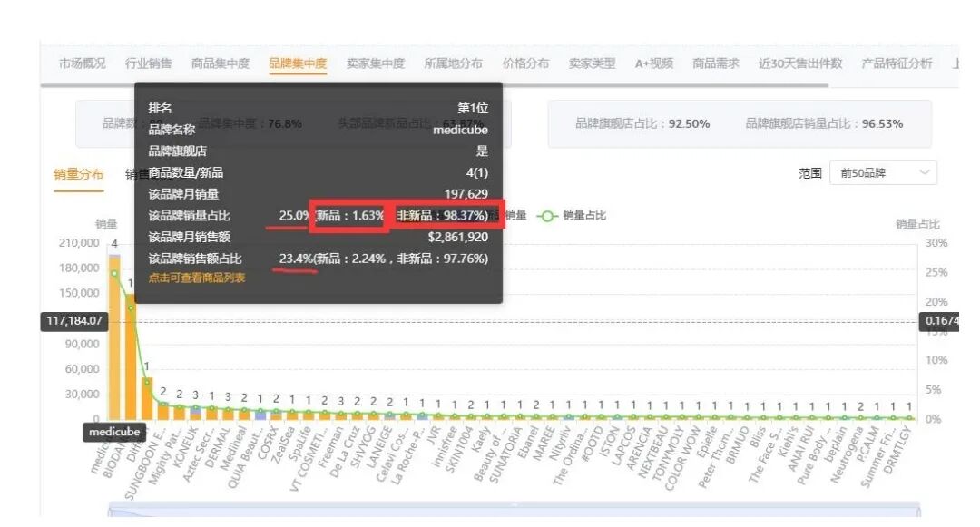
Task: Open the 所属地分布 tab
Action: pos(453,63)
